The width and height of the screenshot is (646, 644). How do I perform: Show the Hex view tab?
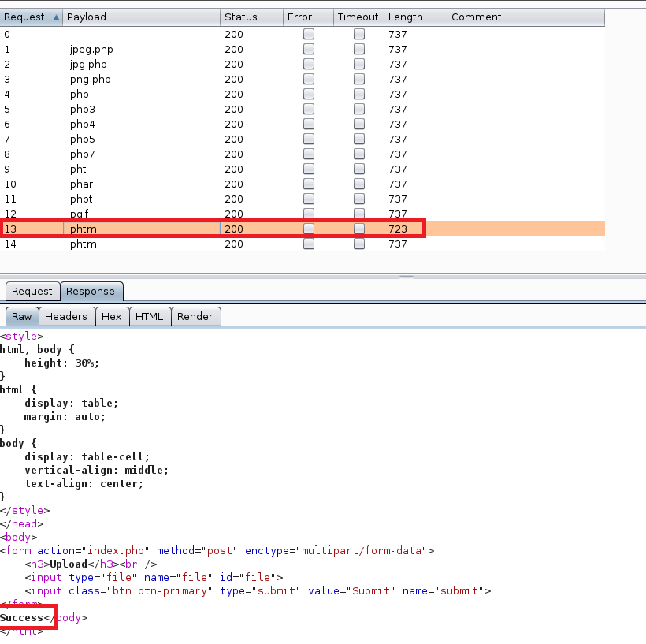(112, 316)
